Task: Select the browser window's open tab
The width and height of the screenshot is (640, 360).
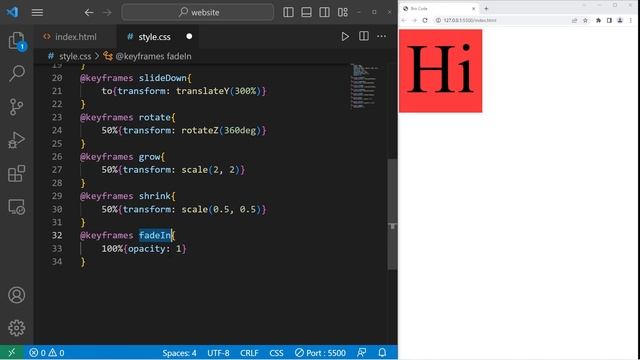Action: (439, 8)
